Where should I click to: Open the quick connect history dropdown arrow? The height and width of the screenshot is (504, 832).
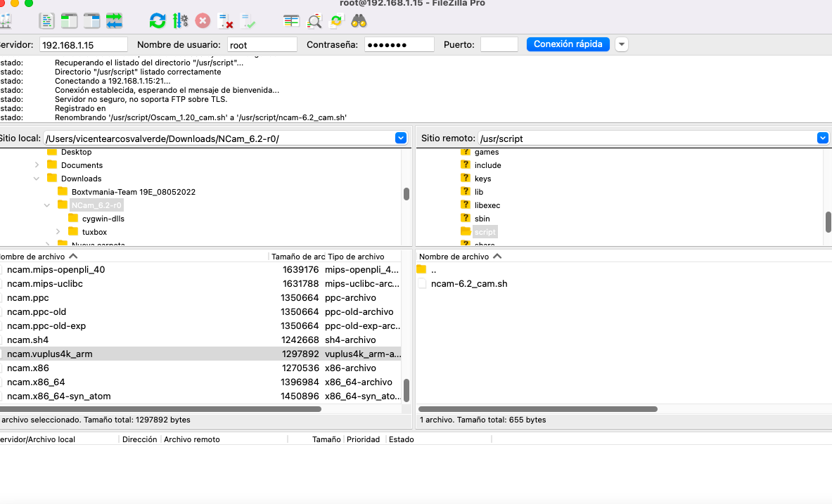click(622, 44)
